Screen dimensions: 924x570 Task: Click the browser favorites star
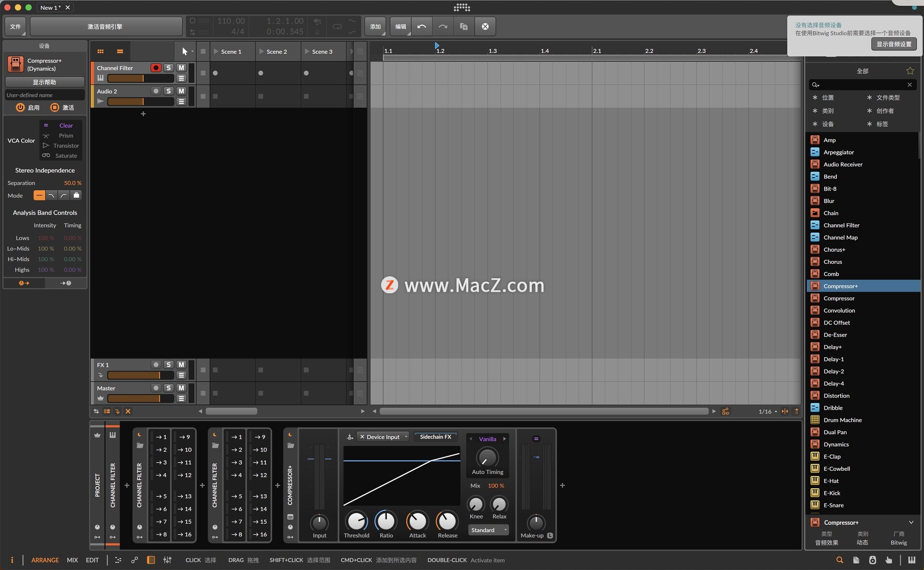(910, 71)
